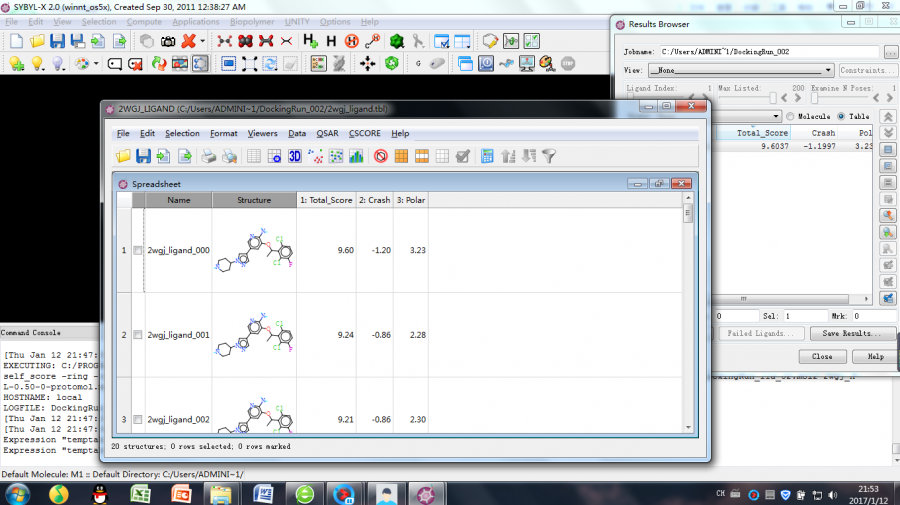
Task: Select the Table radio button
Action: (x=841, y=116)
